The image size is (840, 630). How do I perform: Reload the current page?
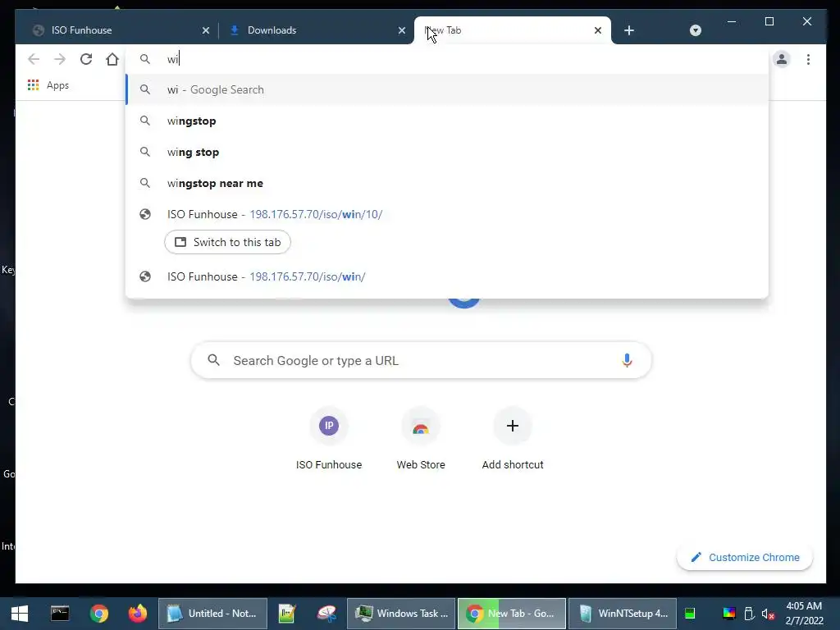(x=85, y=59)
